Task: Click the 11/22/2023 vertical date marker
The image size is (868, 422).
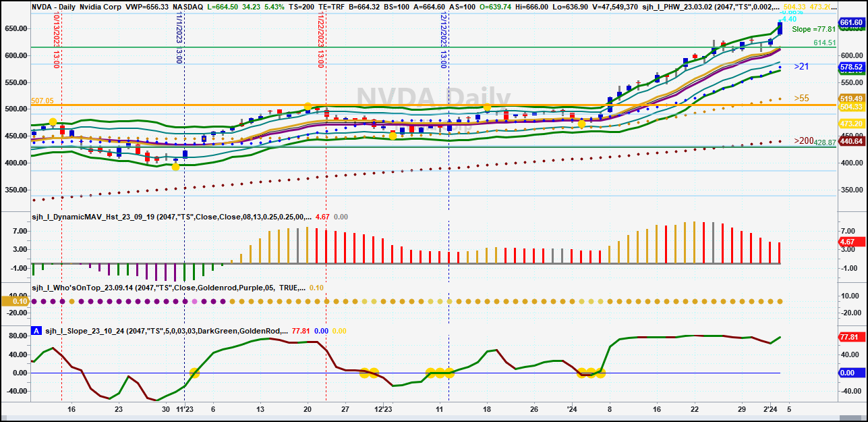Action: [x=321, y=40]
